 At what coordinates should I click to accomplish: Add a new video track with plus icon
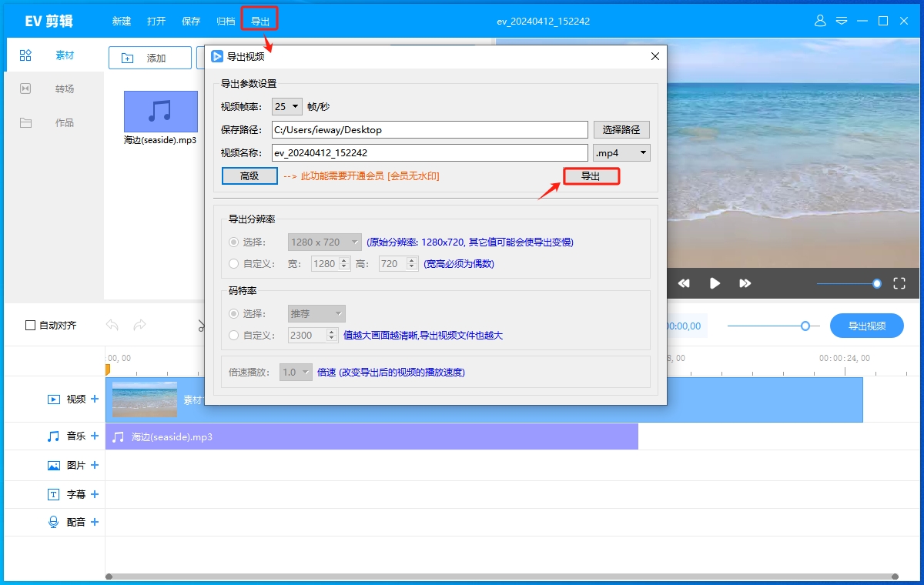click(x=95, y=399)
